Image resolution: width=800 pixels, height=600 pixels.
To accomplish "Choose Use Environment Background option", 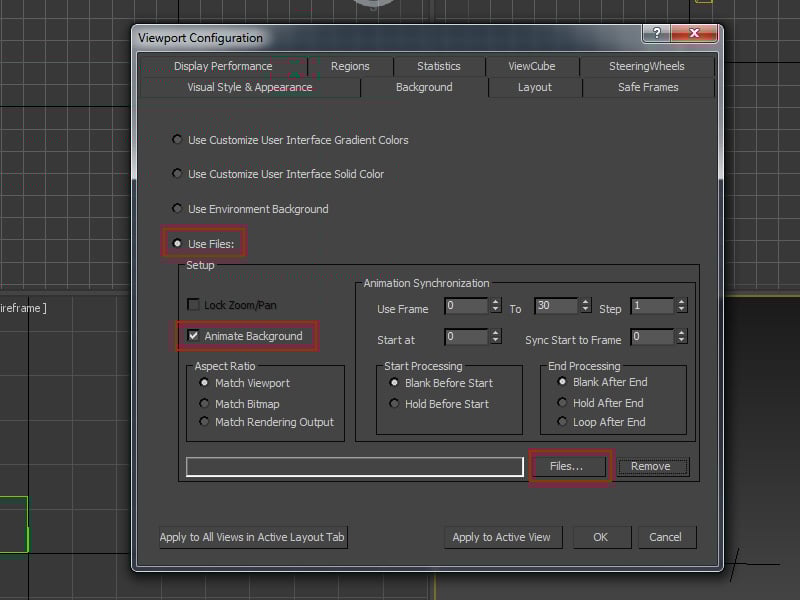I will (x=177, y=208).
